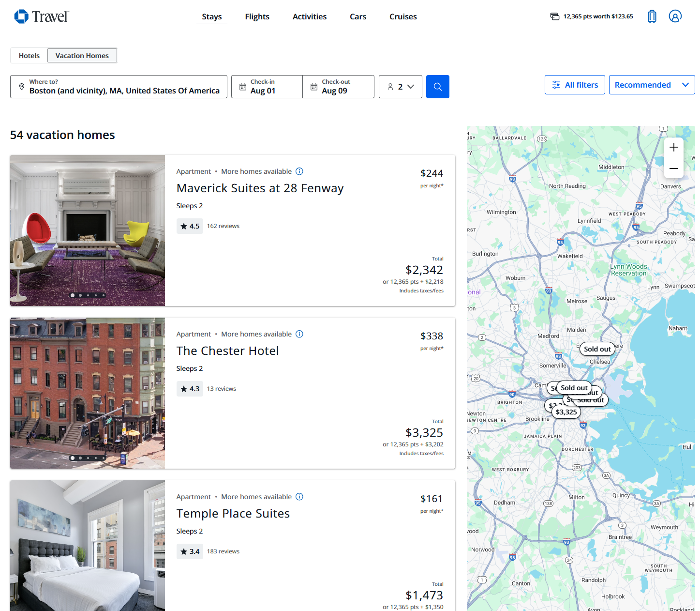Select the Vacation Homes toggle
Image resolution: width=700 pixels, height=611 pixels.
pyautogui.click(x=82, y=56)
